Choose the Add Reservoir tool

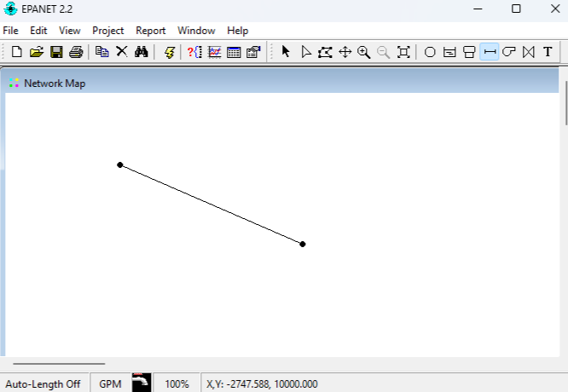(449, 52)
